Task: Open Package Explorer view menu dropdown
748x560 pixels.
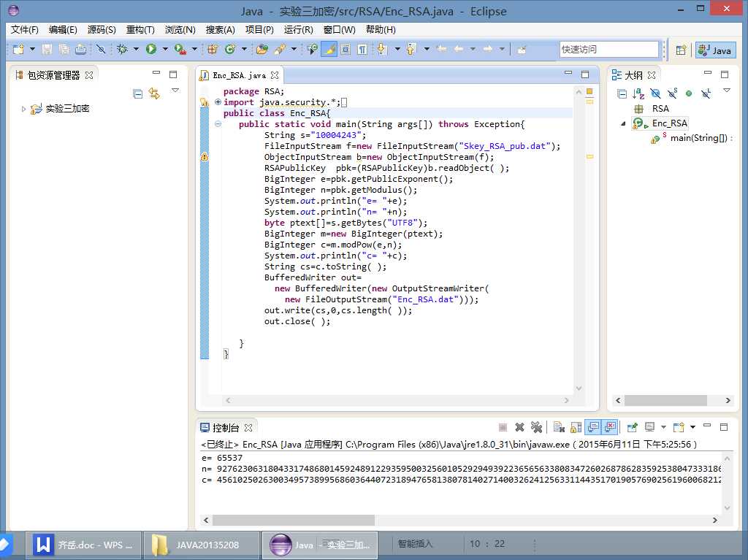Action: click(x=175, y=90)
